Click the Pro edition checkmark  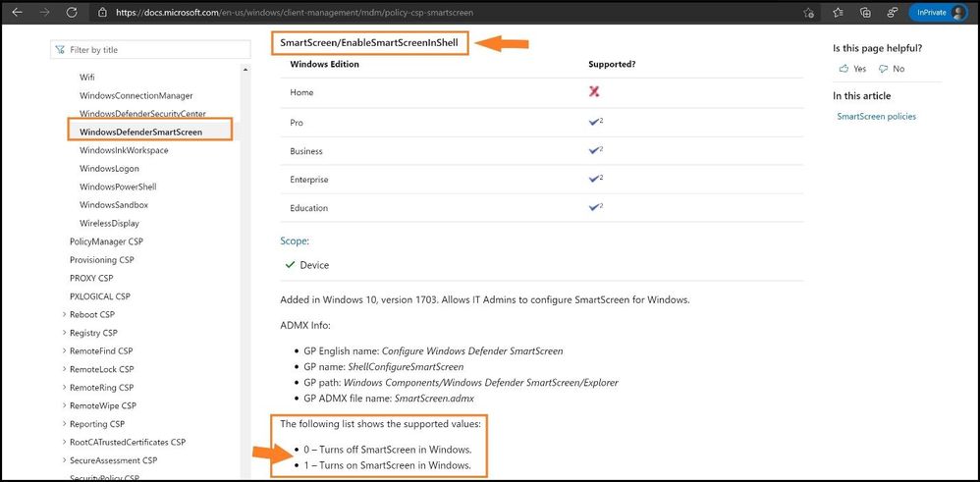pyautogui.click(x=596, y=122)
